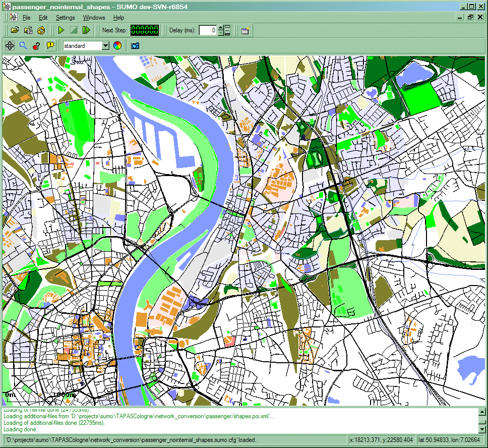This screenshot has height=448, width=488.
Task: Open a new view with the window icon
Action: coord(245,30)
